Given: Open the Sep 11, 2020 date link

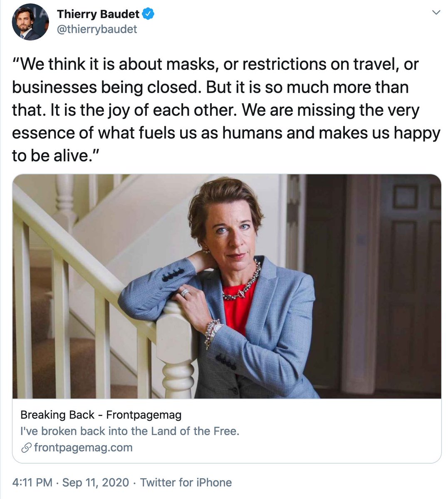Looking at the screenshot, I should [96, 482].
